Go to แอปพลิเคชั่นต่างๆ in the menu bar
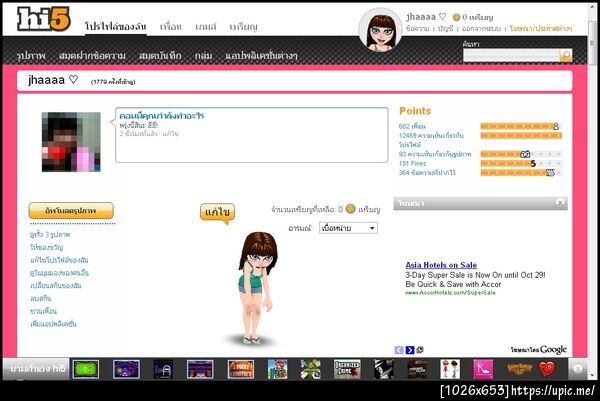600x401 pixels. (x=261, y=56)
